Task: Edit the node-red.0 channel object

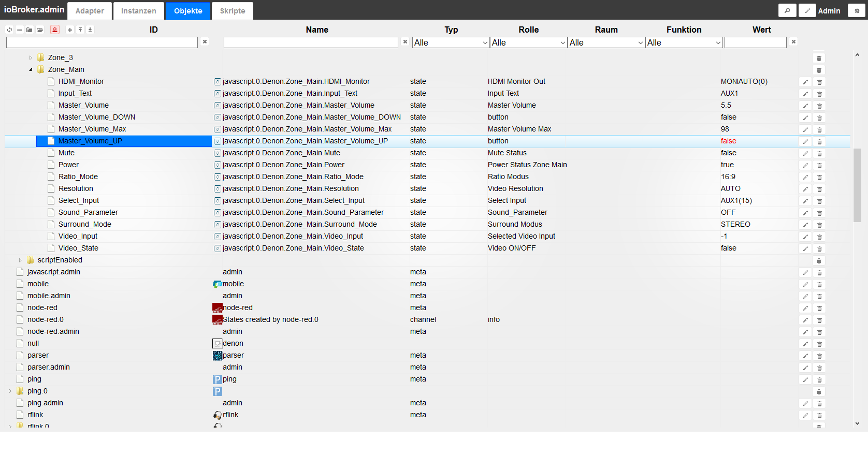Action: 805,320
